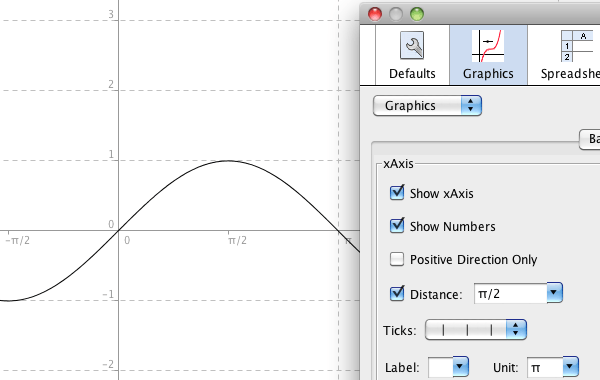Expand the Distance value dropdown arrow
The height and width of the screenshot is (380, 600).
coord(554,293)
